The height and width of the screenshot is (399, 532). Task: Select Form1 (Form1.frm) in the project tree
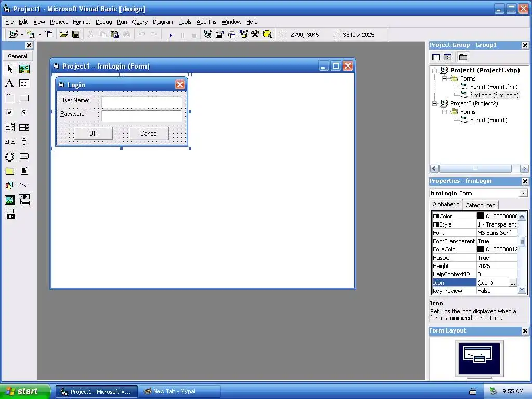pyautogui.click(x=494, y=87)
